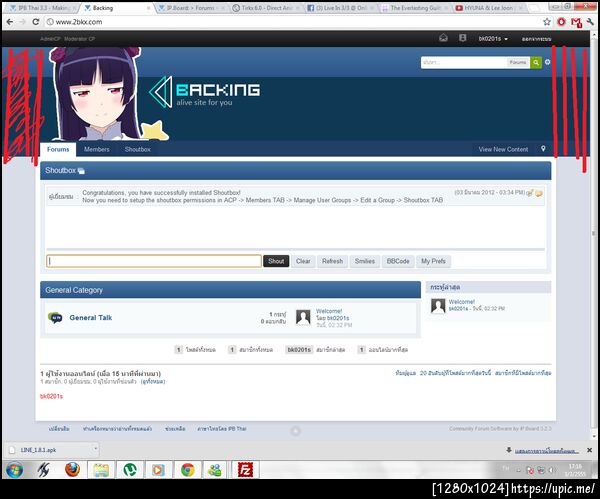Click the green search magnifier button
Viewport: 600px width, 499px height.
pos(536,62)
